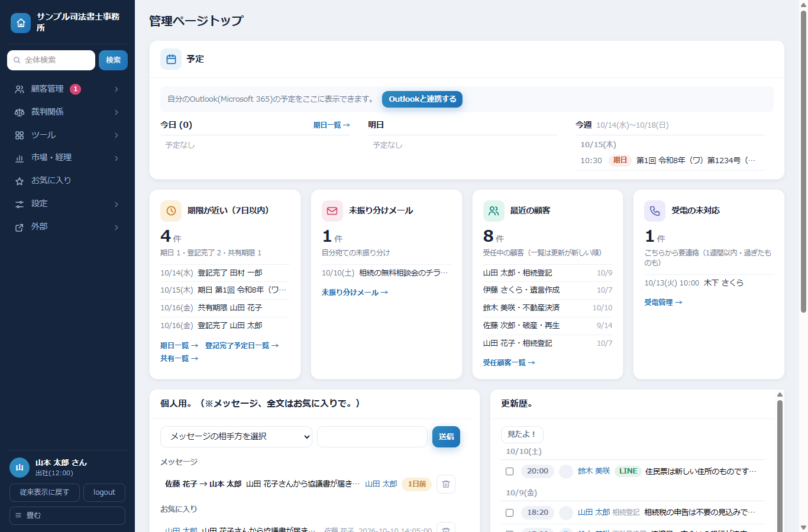This screenshot has width=808, height=532.
Task: Open the 10:30 期日 第1回 schedule entry
Action: point(670,161)
